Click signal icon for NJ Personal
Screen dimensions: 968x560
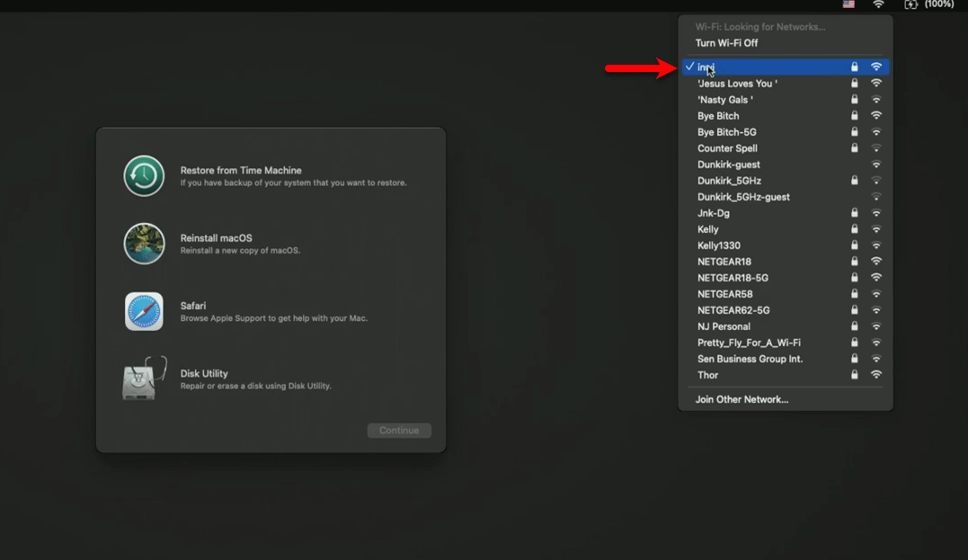click(876, 326)
